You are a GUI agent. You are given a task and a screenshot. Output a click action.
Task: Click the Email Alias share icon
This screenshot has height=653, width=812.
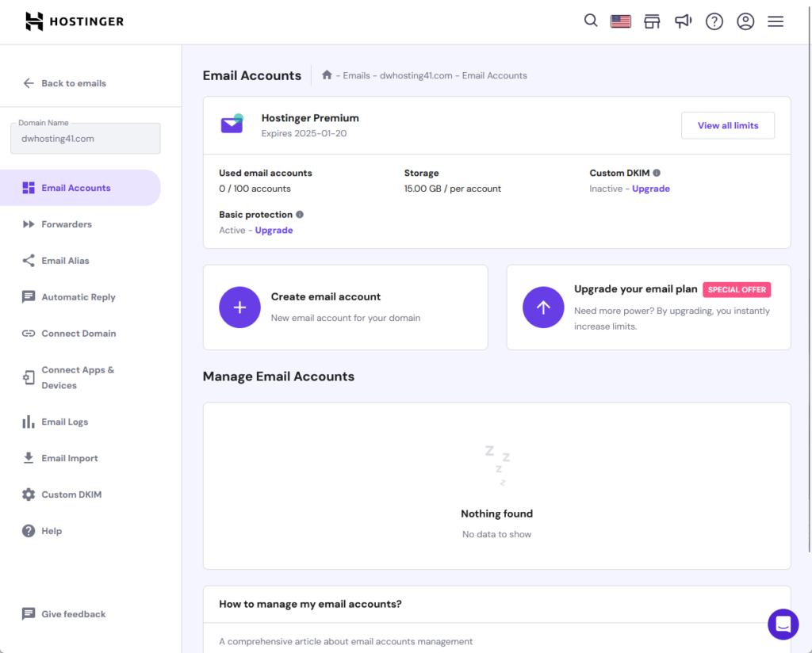(x=29, y=261)
